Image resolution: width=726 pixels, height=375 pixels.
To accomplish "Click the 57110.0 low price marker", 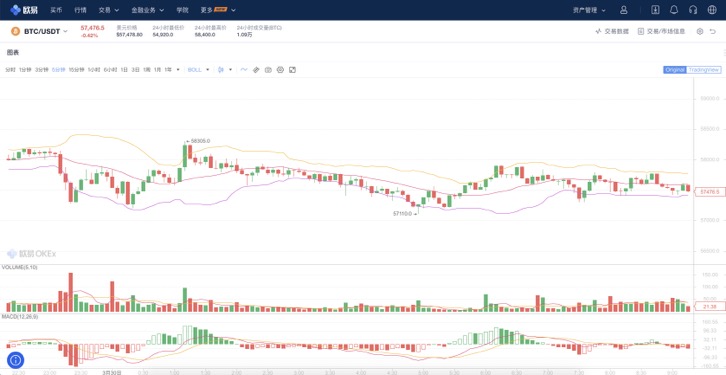I will tap(404, 214).
